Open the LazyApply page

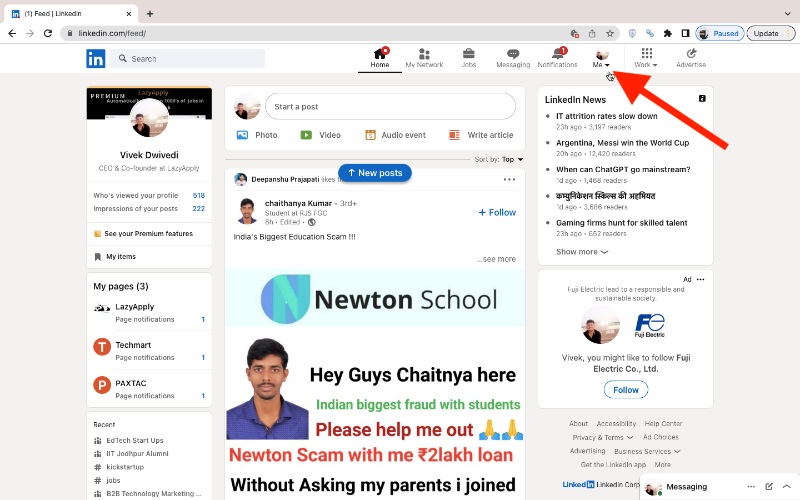tap(135, 307)
